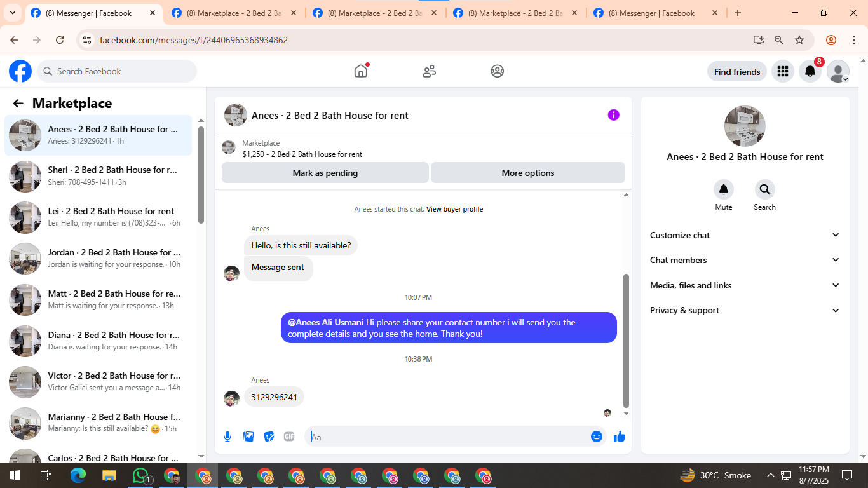Open the account profile avatar menu
Image resolution: width=868 pixels, height=488 pixels.
click(838, 71)
